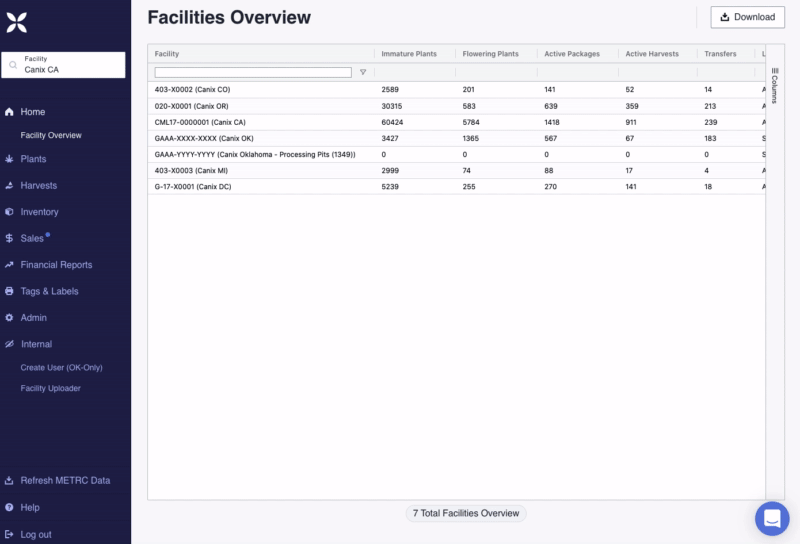Click immature plants value 60424
The width and height of the screenshot is (800, 544).
tap(392, 122)
